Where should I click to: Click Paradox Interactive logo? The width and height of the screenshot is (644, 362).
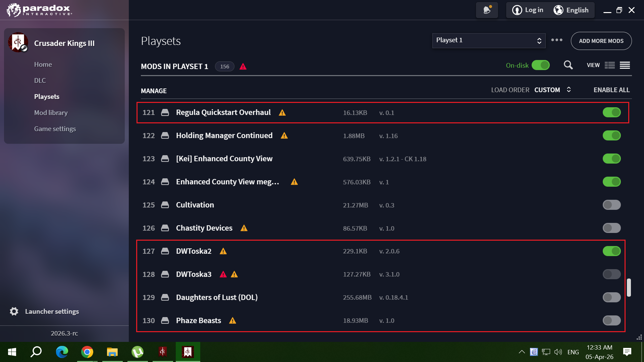point(39,10)
